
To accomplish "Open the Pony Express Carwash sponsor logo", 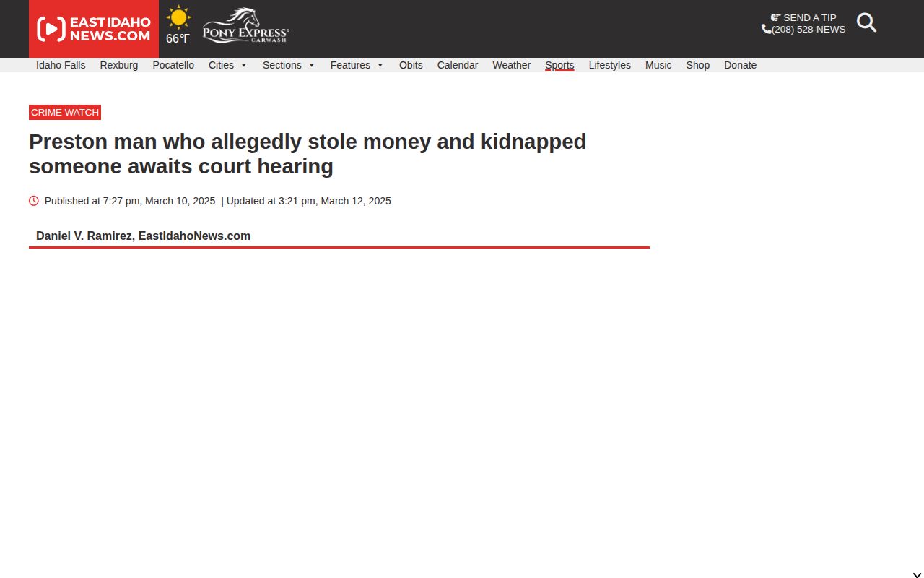I will click(x=245, y=26).
